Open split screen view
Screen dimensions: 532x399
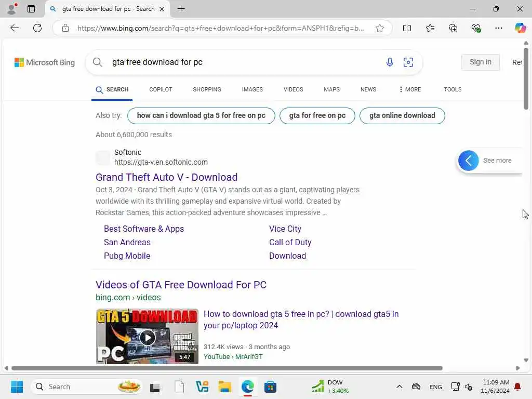(407, 28)
